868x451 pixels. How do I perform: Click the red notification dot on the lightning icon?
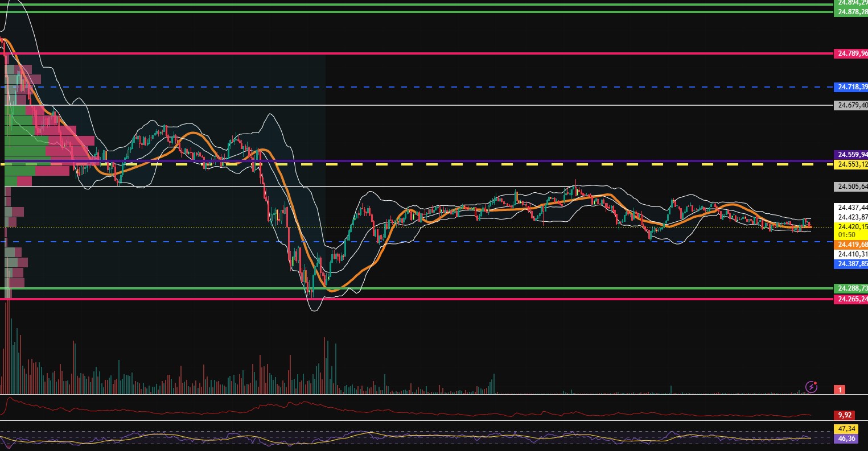tap(816, 383)
